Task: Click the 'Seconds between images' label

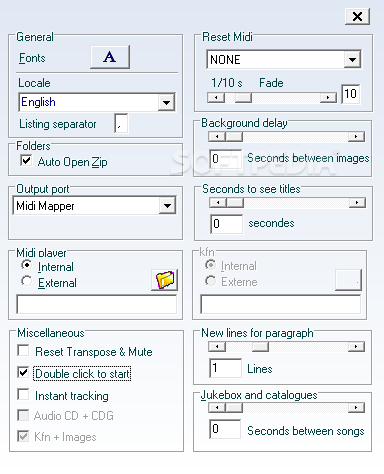Action: pyautogui.click(x=308, y=158)
